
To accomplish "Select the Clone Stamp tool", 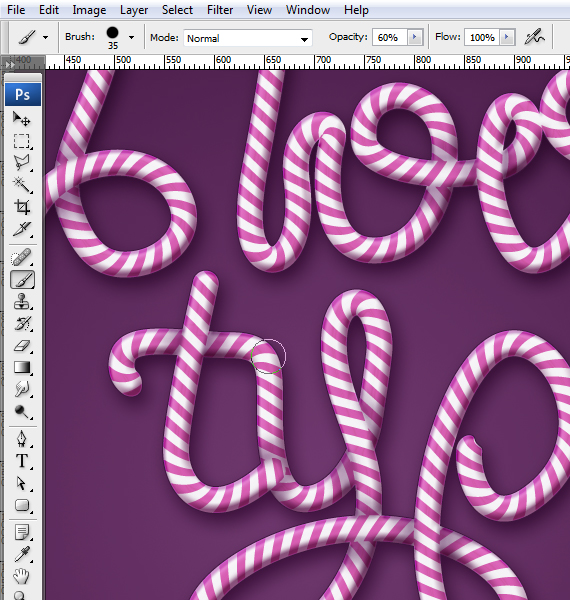I will (21, 302).
